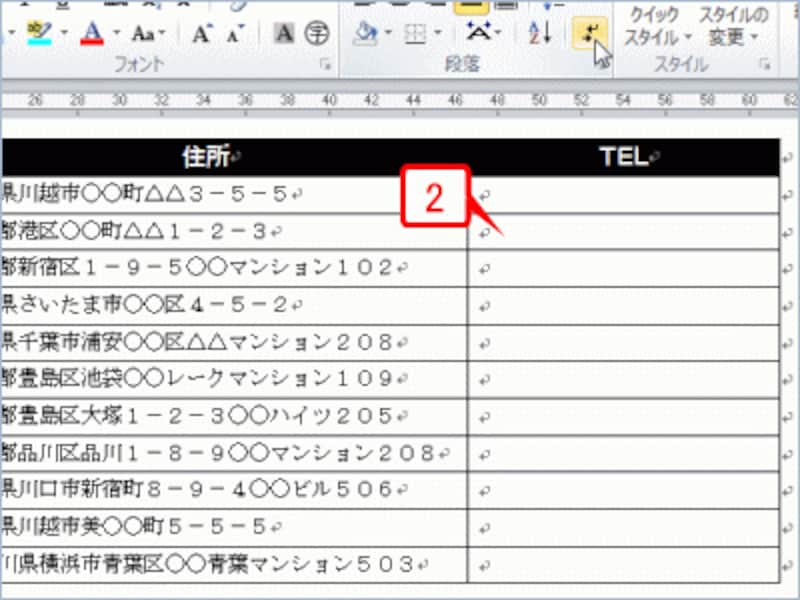
Task: Open the Asian layout (拡張書式) menu
Action: pos(483,33)
